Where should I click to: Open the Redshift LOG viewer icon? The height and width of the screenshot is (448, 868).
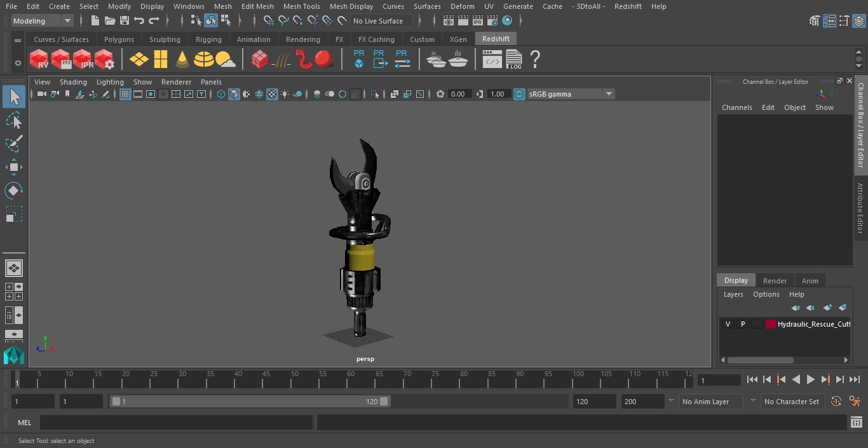click(513, 60)
